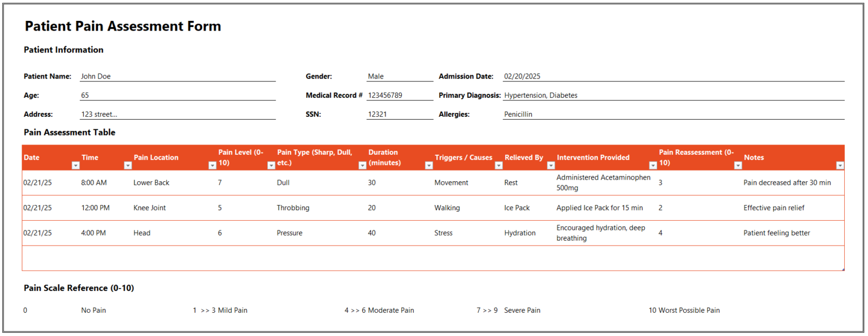Select the SSN field
The height and width of the screenshot is (336, 868).
(x=400, y=114)
